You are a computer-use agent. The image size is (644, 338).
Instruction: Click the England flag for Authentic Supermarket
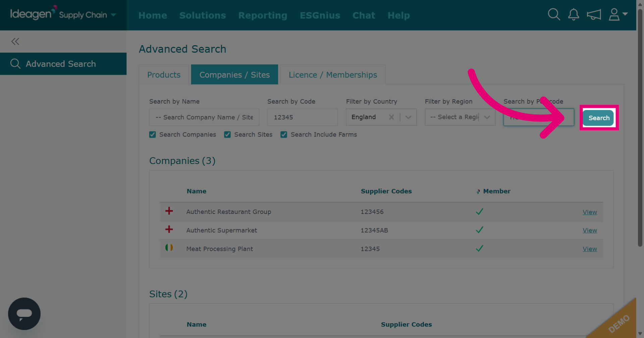pos(169,229)
